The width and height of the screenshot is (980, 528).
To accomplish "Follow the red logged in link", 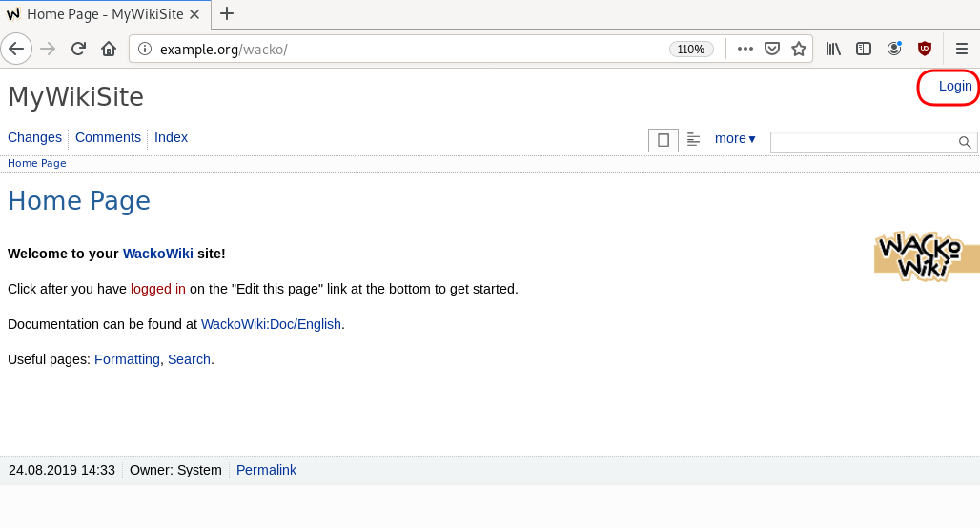I will 158,289.
